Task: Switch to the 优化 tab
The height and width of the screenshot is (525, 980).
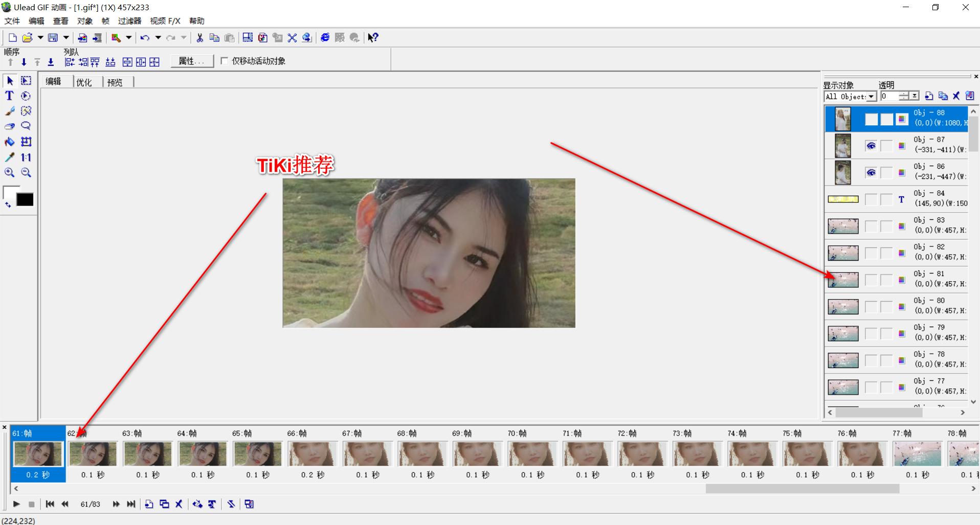Action: tap(84, 82)
